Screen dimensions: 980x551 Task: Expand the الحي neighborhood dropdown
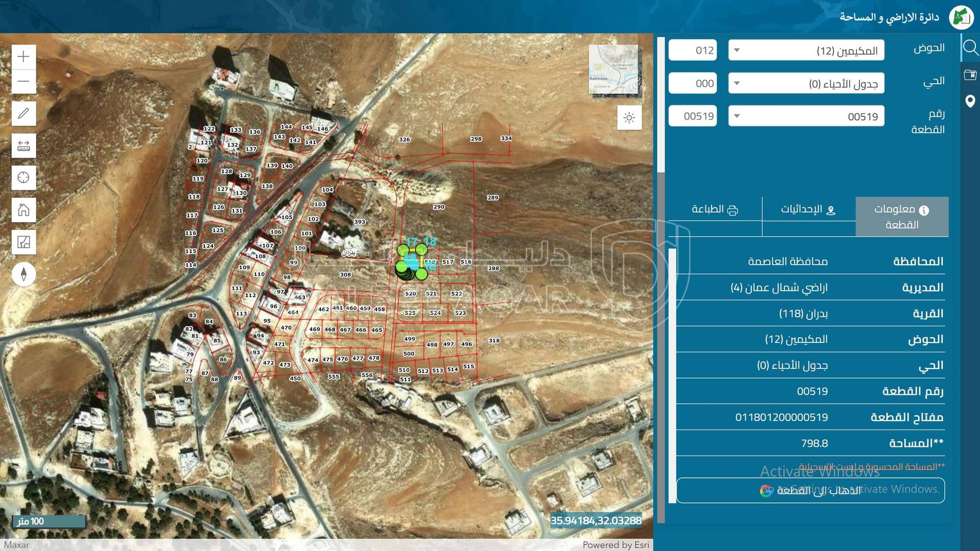[x=805, y=84]
